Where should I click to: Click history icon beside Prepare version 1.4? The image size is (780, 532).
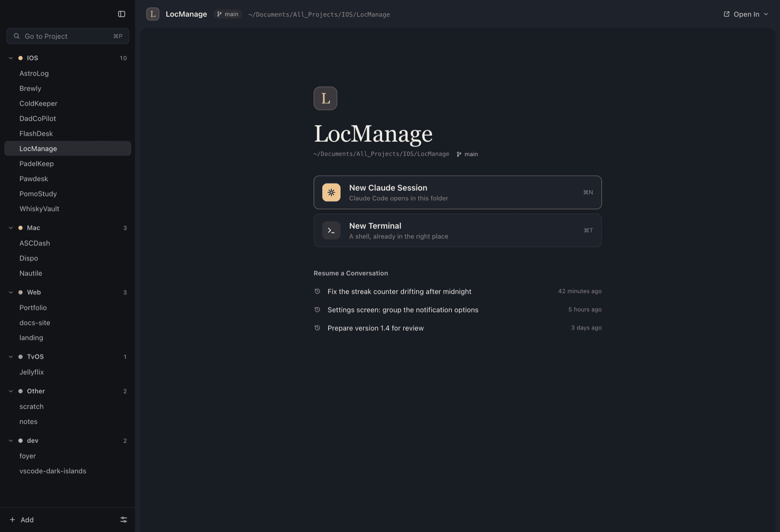tap(317, 328)
